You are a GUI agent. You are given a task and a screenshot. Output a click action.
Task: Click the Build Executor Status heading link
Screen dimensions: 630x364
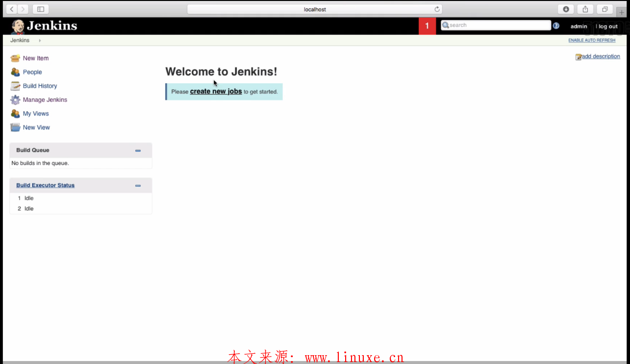pyautogui.click(x=45, y=185)
